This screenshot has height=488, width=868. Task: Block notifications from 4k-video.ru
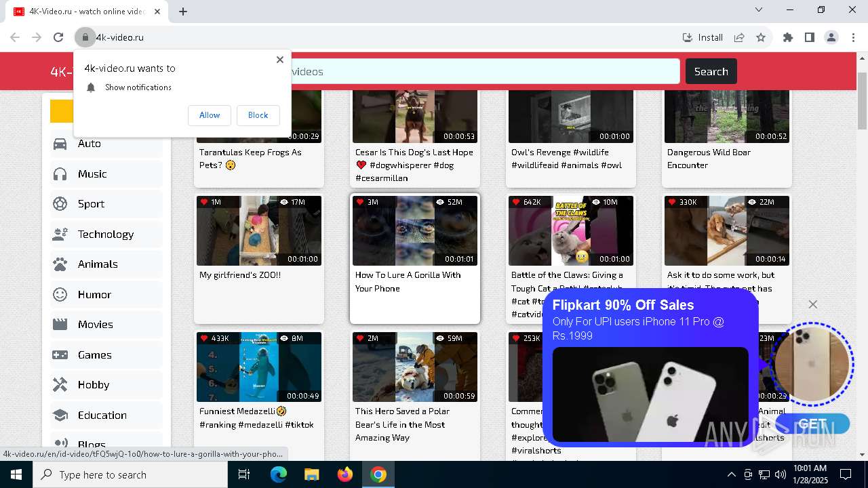[258, 115]
